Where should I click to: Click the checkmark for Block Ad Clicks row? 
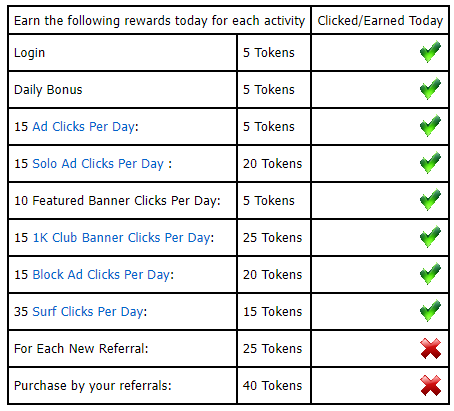click(x=430, y=274)
